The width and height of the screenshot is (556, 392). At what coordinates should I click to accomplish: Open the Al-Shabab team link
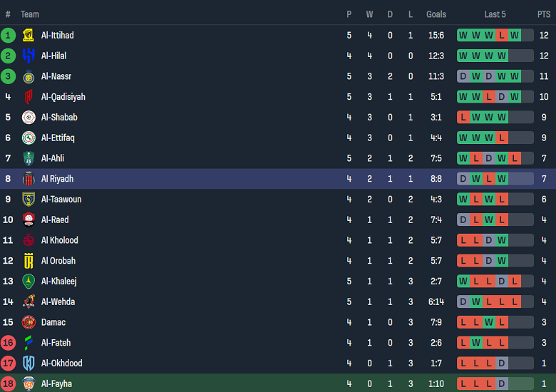coord(59,118)
